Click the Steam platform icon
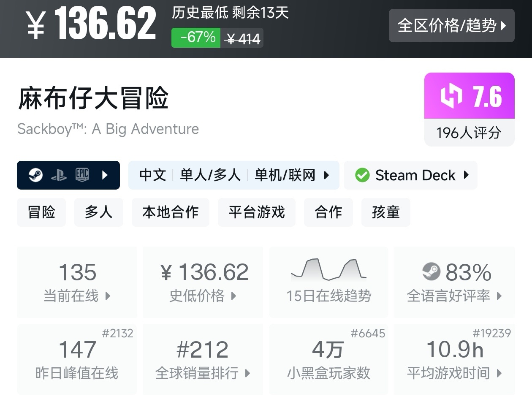The height and width of the screenshot is (399, 532). click(x=36, y=175)
